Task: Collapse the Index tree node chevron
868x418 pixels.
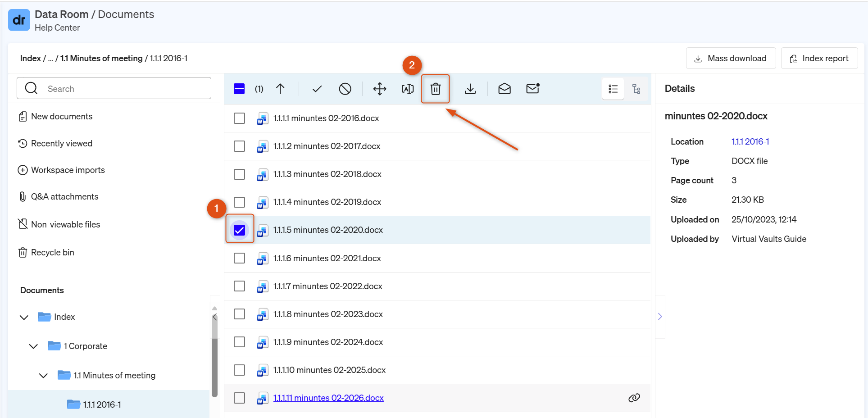Action: (x=24, y=317)
